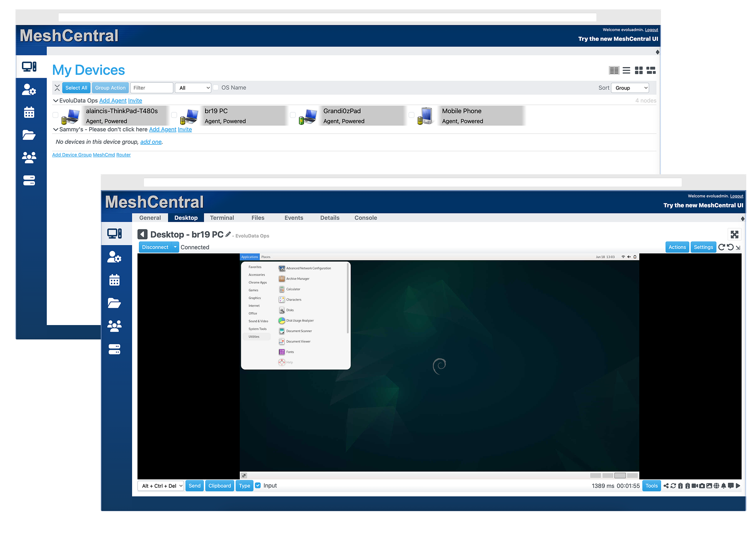The height and width of the screenshot is (540, 756).
Task: Click the globe icon in bottom bar
Action: [x=716, y=486]
